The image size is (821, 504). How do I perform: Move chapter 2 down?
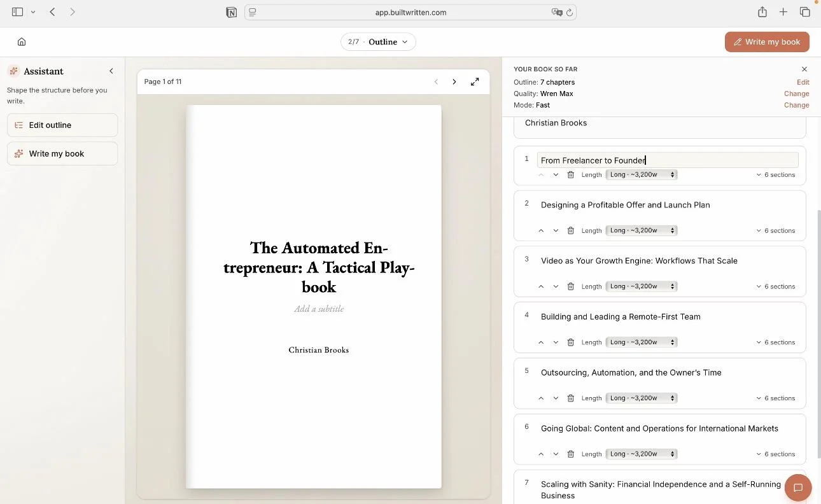556,231
